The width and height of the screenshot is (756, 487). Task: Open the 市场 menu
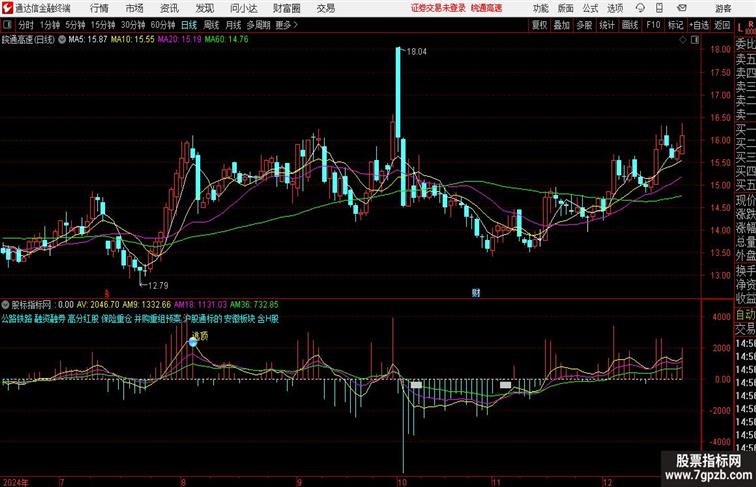135,8
